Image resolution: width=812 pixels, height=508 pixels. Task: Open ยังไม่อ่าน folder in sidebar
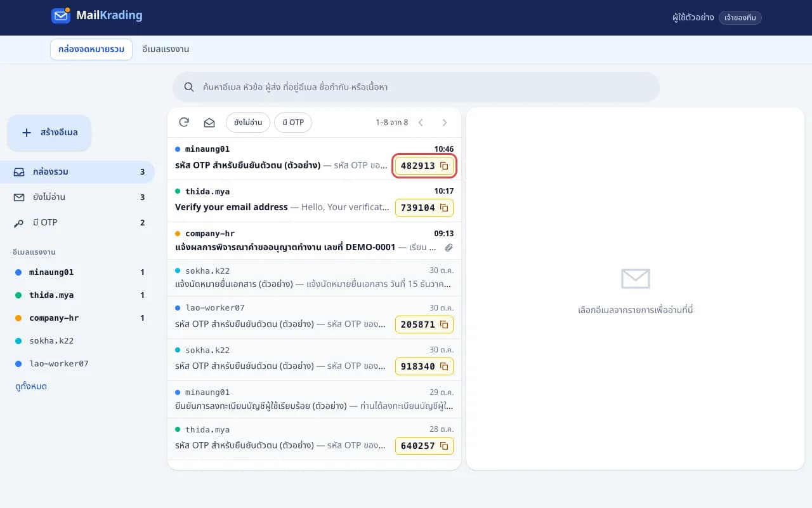(77, 197)
